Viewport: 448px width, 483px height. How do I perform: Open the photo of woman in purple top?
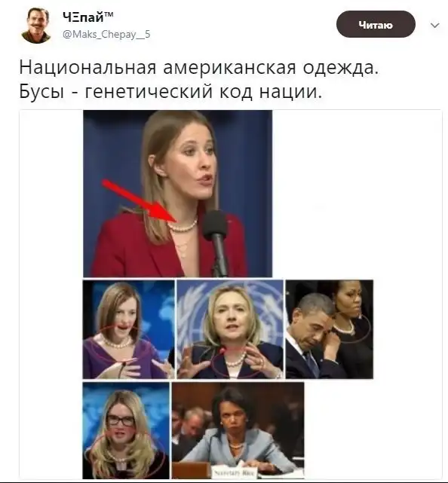pos(128,329)
